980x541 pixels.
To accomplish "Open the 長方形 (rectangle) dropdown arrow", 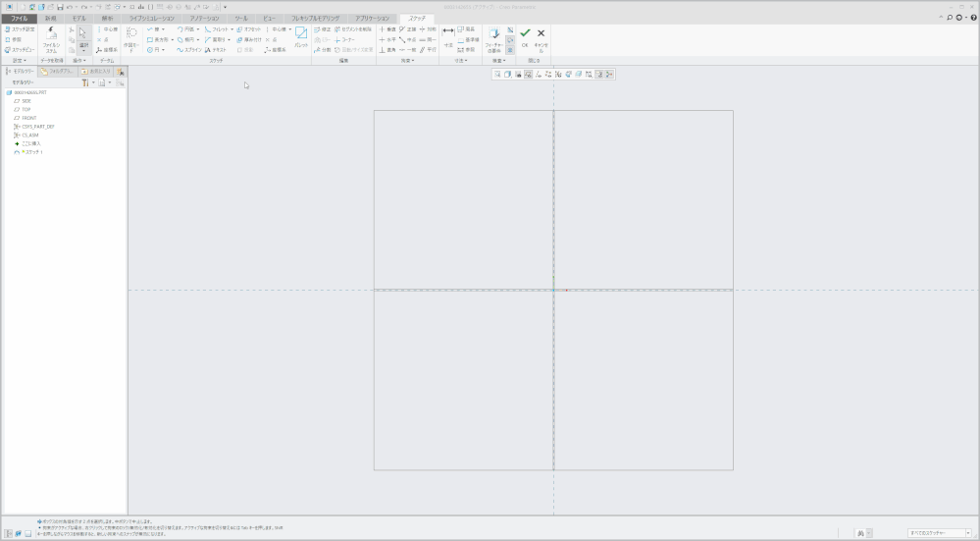I will point(172,39).
